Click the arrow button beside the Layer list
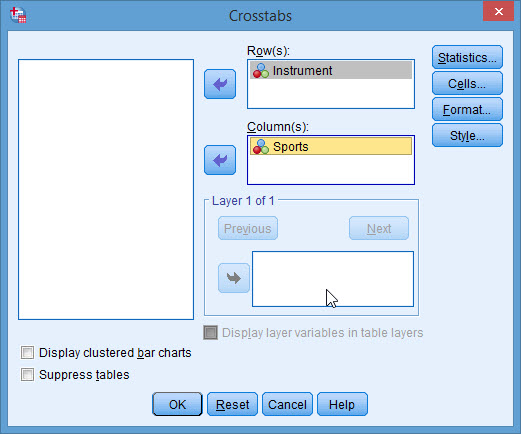The height and width of the screenshot is (434, 521). (234, 278)
